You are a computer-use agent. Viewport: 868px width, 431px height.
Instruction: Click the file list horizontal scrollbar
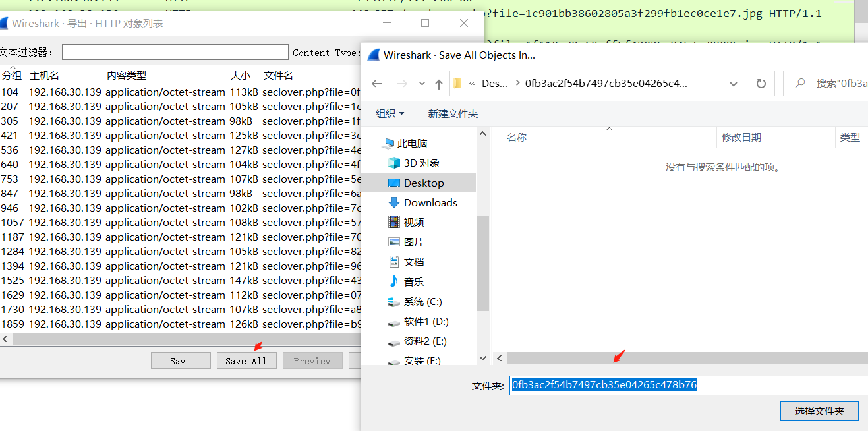tap(687, 358)
